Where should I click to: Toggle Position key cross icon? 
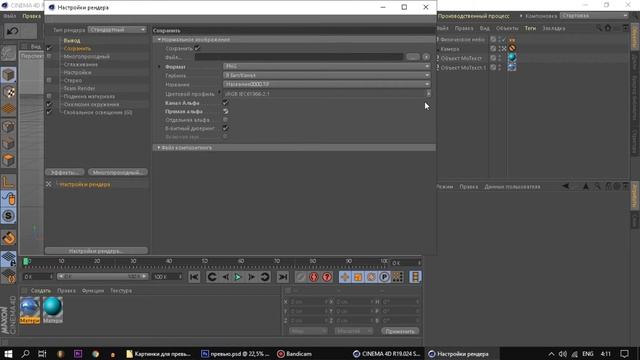[x=345, y=277]
